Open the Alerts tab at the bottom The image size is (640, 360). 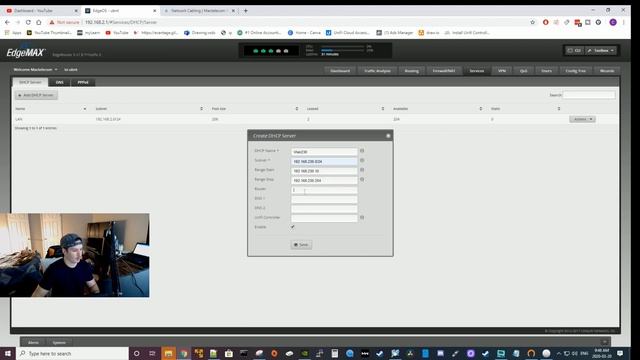tap(33, 342)
